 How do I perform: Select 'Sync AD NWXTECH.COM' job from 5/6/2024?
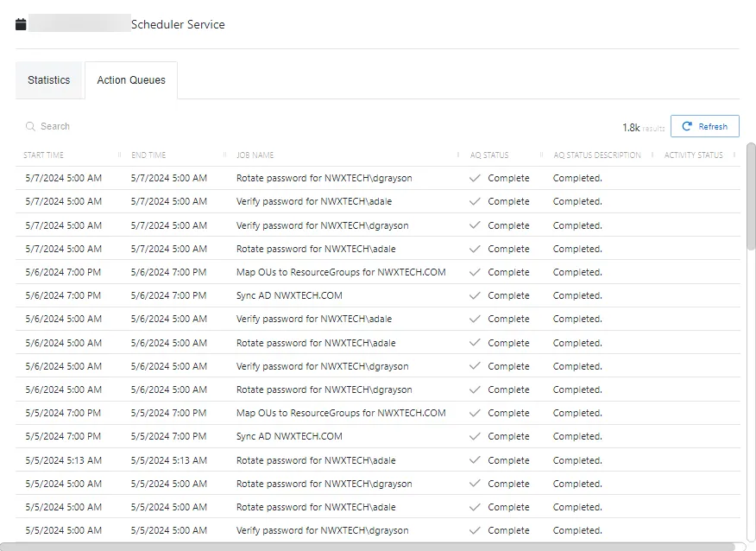(289, 295)
